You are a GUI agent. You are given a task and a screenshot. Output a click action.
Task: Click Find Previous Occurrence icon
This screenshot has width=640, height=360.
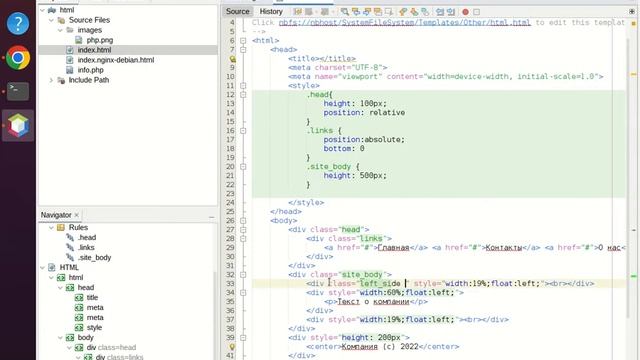pos(356,12)
